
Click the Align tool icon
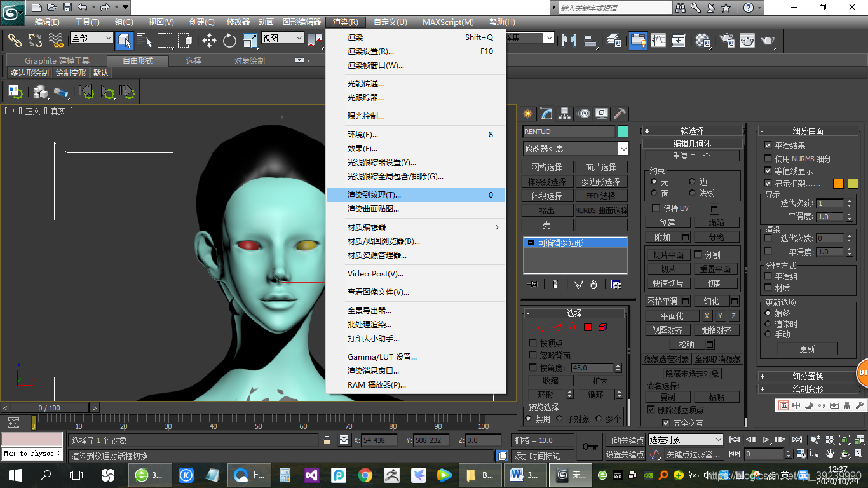pyautogui.click(x=590, y=41)
